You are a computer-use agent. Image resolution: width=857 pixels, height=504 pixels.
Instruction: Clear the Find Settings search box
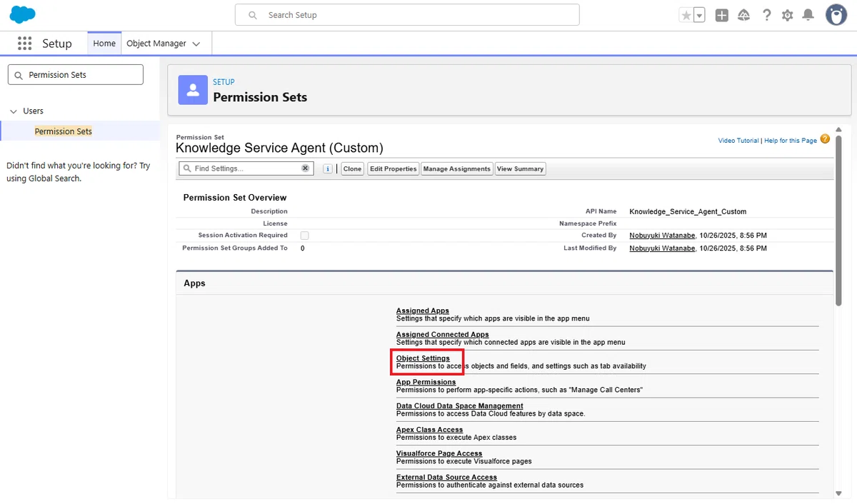[305, 168]
